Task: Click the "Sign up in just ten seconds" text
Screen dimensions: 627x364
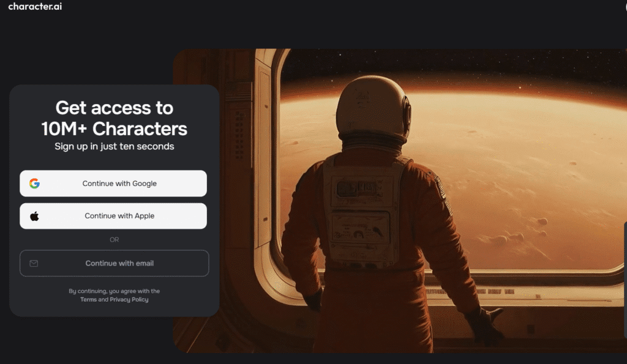Action: tap(115, 146)
